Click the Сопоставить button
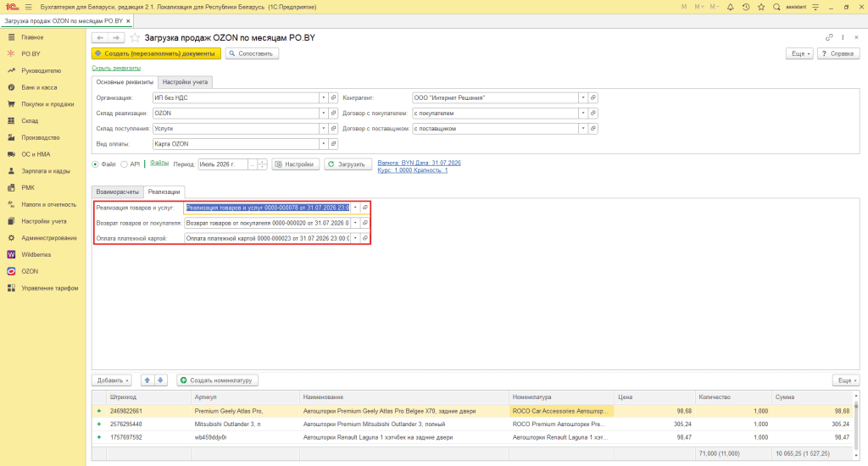Image resolution: width=868 pixels, height=466 pixels. [x=252, y=53]
